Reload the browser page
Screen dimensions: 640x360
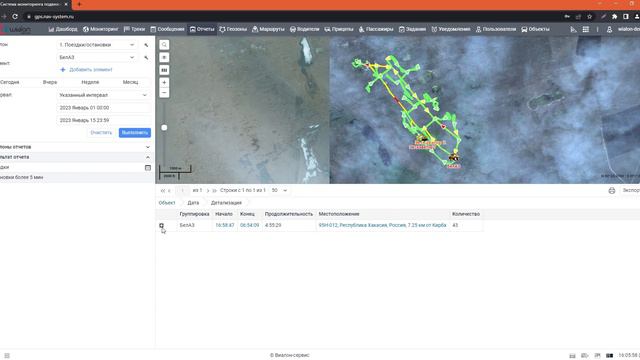[x=15, y=17]
